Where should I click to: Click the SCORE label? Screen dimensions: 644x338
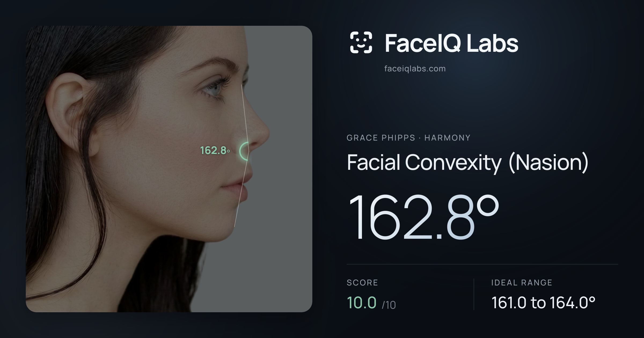coord(362,282)
